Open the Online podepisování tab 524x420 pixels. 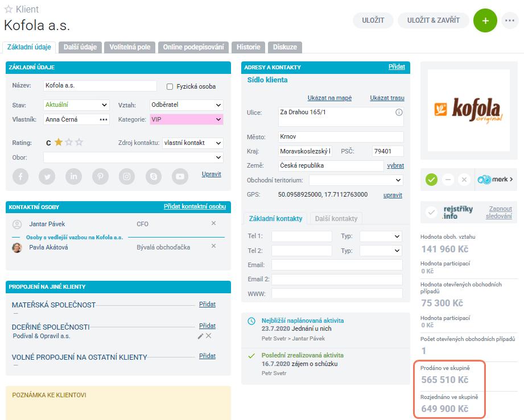[193, 47]
